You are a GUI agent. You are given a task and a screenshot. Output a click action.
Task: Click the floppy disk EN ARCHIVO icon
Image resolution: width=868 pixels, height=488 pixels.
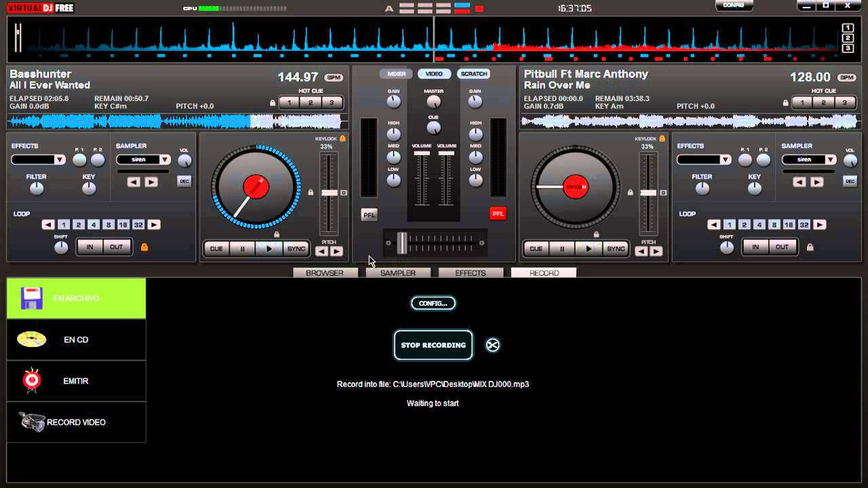pyautogui.click(x=32, y=298)
